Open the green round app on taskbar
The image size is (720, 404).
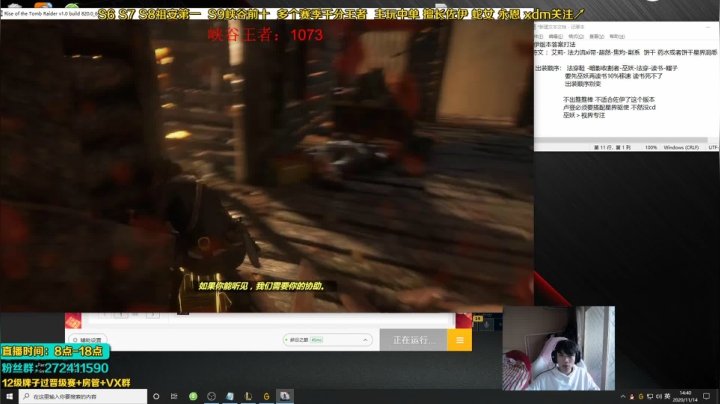193,396
